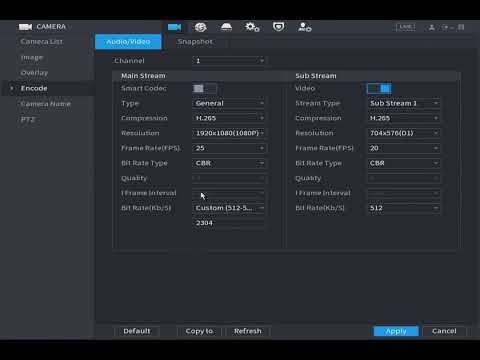Open the Security shield icon
The width and height of the screenshot is (480, 360).
pyautogui.click(x=278, y=27)
